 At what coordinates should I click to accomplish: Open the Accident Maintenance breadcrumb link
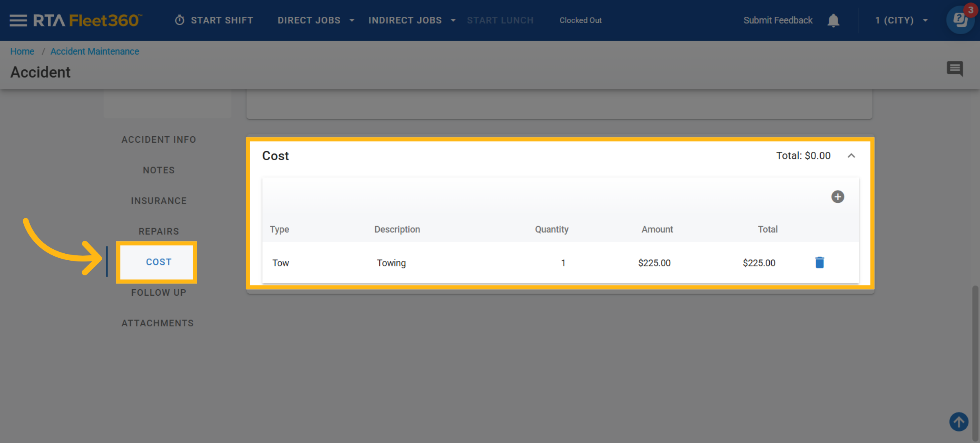click(x=95, y=51)
